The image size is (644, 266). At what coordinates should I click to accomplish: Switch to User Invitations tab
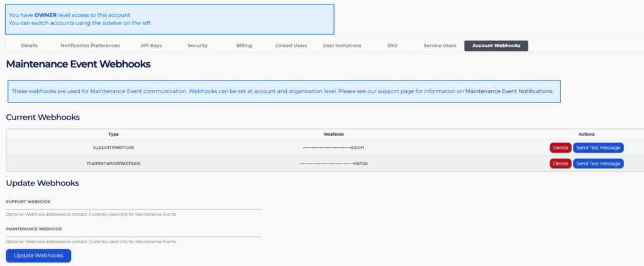coord(342,46)
